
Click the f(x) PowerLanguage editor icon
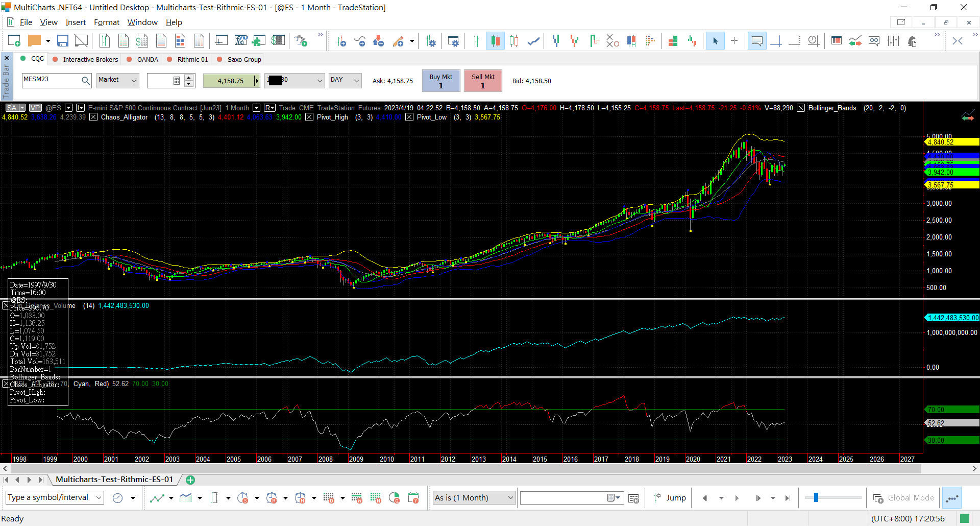point(240,41)
